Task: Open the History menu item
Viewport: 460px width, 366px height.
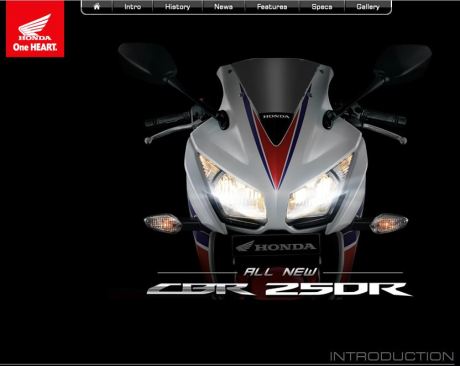Action: 177,7
